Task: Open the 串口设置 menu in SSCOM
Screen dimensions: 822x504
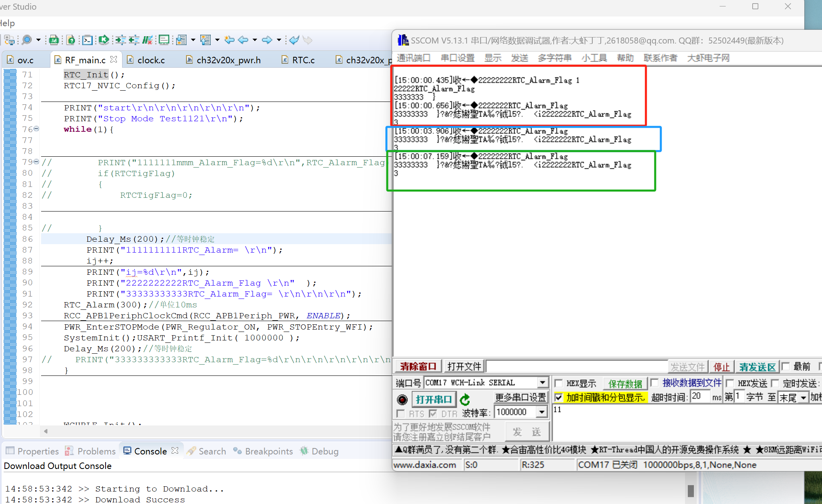Action: pyautogui.click(x=457, y=58)
